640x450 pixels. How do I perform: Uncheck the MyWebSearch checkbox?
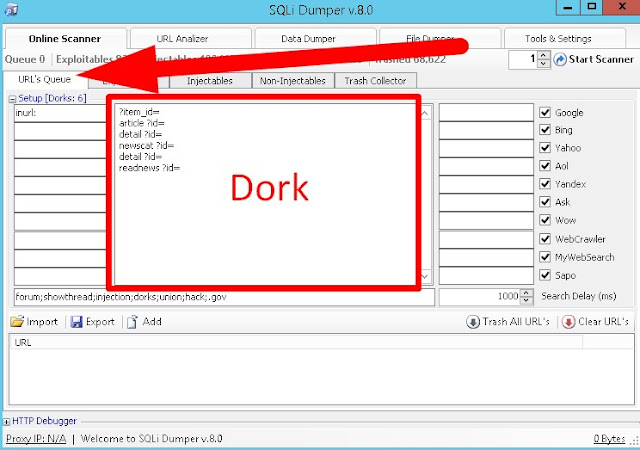[x=545, y=257]
